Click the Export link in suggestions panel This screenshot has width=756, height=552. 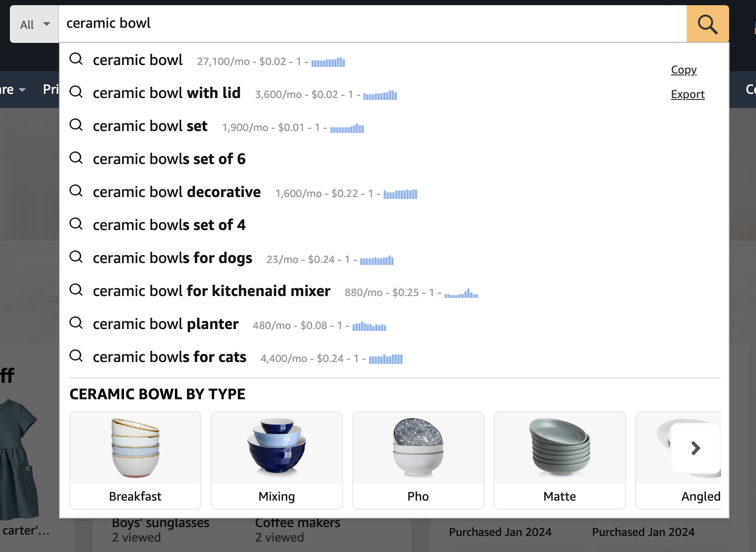(x=688, y=94)
